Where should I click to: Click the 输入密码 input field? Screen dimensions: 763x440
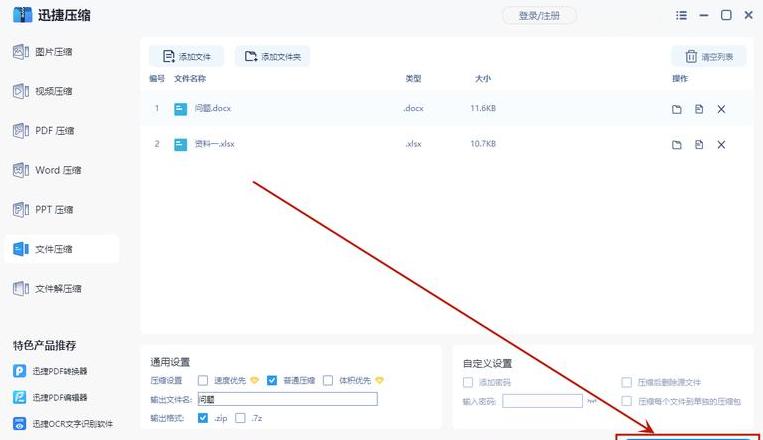543,401
